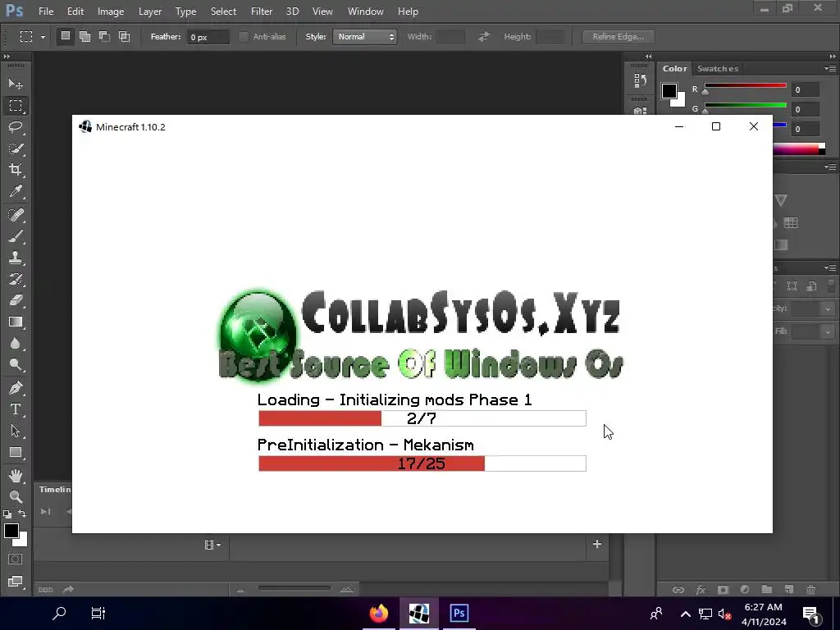Open the Color panel options menu
The image size is (840, 630).
(x=830, y=69)
